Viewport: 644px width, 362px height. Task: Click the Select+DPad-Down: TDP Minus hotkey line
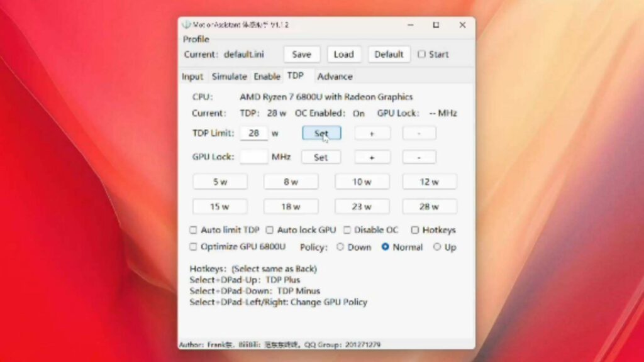[x=255, y=291]
